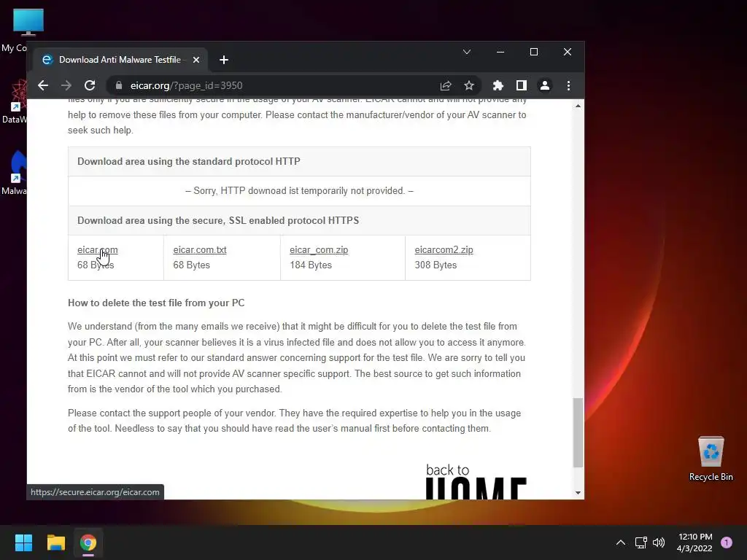This screenshot has width=747, height=560.
Task: Open the Chrome three-dot menu
Action: click(x=568, y=86)
